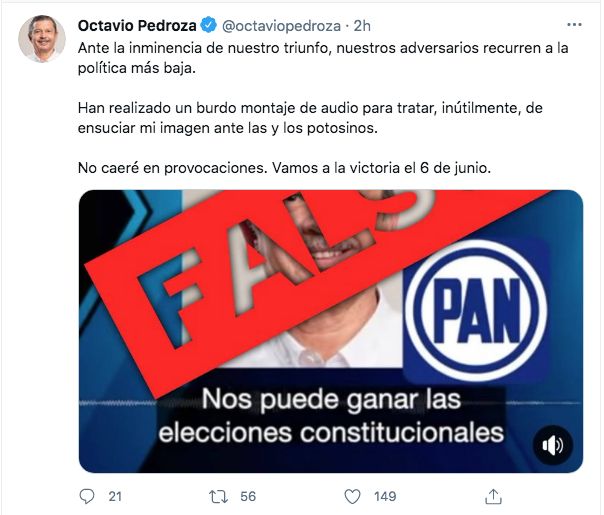Play the embedded FALSO video
The width and height of the screenshot is (604, 515).
[x=331, y=331]
